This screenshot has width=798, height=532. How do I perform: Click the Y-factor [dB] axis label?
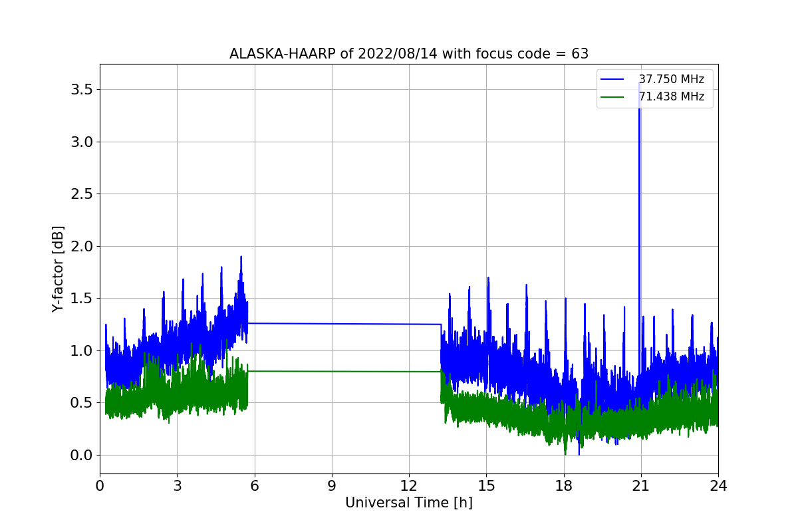(59, 269)
